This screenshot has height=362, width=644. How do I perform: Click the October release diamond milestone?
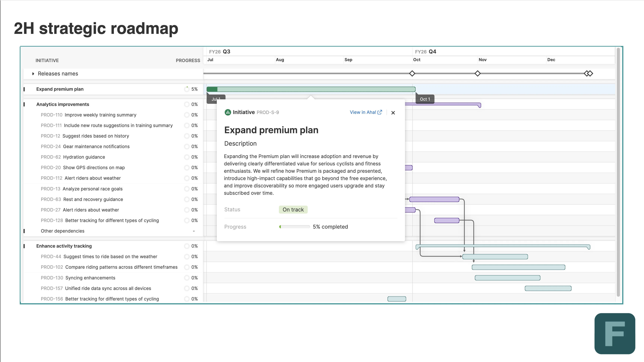(412, 74)
